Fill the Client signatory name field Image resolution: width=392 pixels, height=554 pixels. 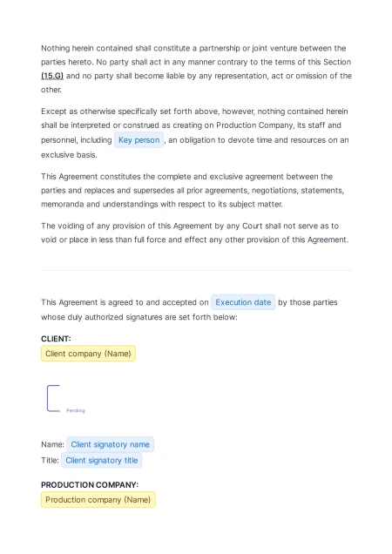pos(111,444)
